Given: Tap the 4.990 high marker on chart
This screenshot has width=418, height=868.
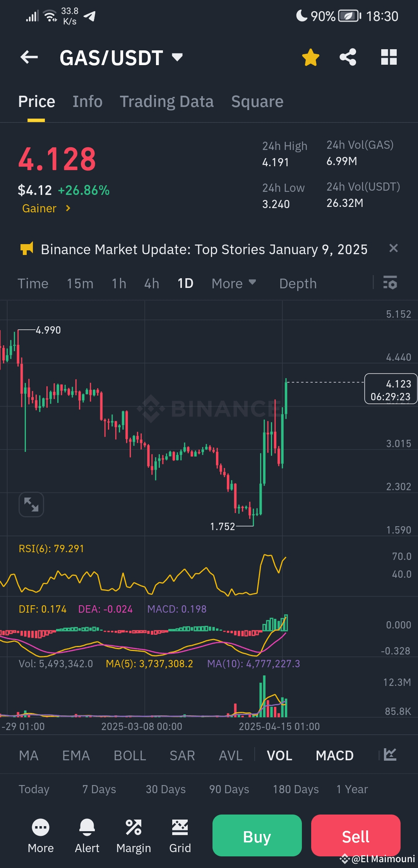Looking at the screenshot, I should (48, 330).
